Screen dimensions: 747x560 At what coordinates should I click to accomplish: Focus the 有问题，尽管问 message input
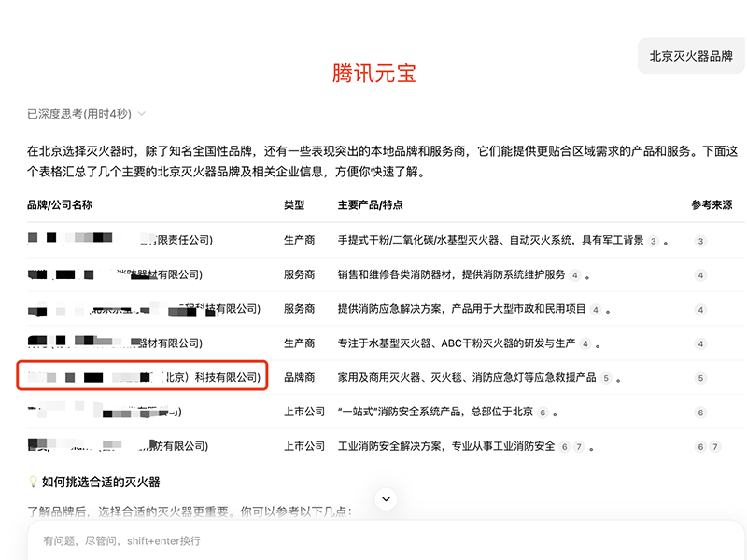pyautogui.click(x=373, y=540)
